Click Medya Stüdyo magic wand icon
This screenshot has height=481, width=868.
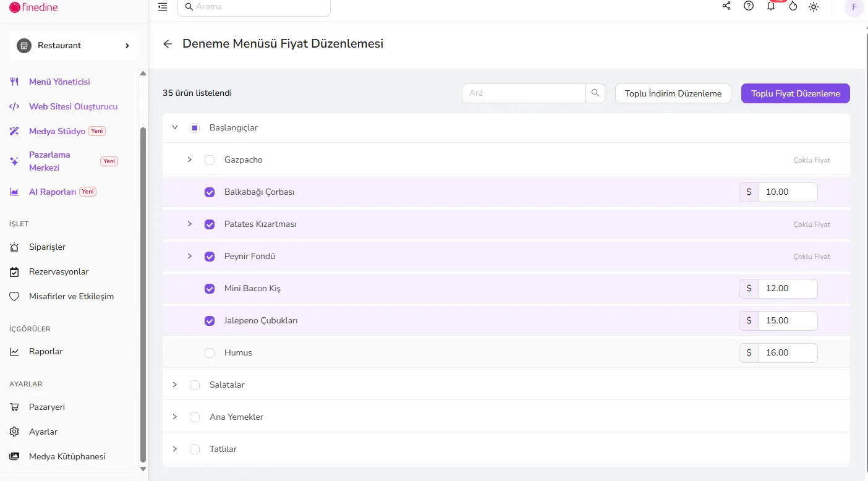14,131
